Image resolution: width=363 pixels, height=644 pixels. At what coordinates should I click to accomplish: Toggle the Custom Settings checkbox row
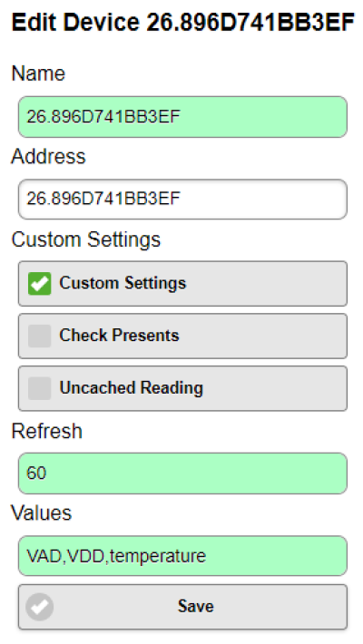[182, 283]
